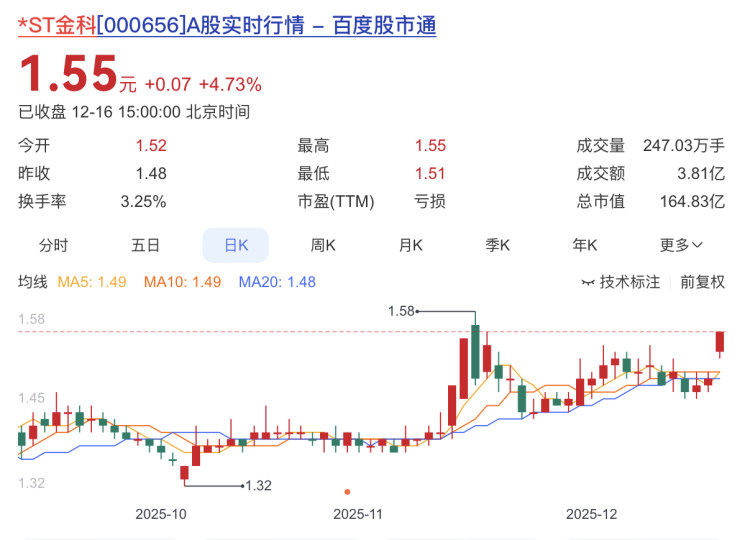
Task: Click the latest red candlestick at right edge
Action: tap(720, 342)
